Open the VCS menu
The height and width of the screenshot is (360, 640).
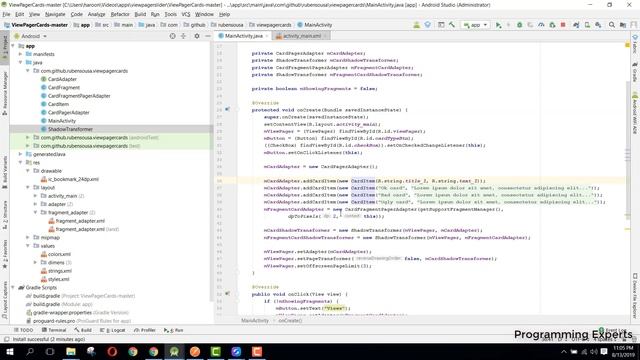186,14
